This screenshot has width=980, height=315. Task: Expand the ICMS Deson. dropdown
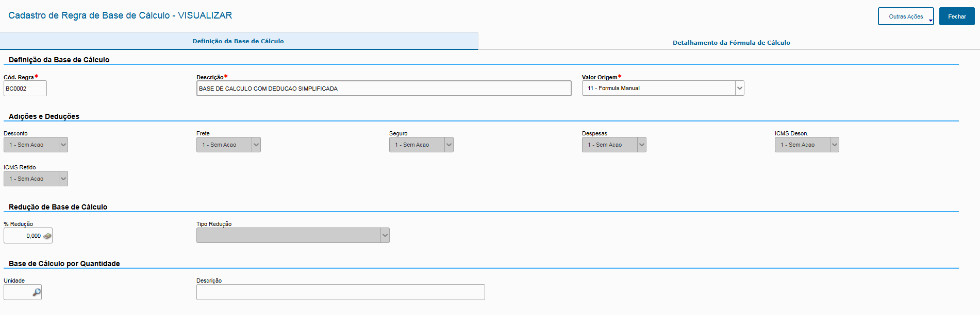point(835,145)
